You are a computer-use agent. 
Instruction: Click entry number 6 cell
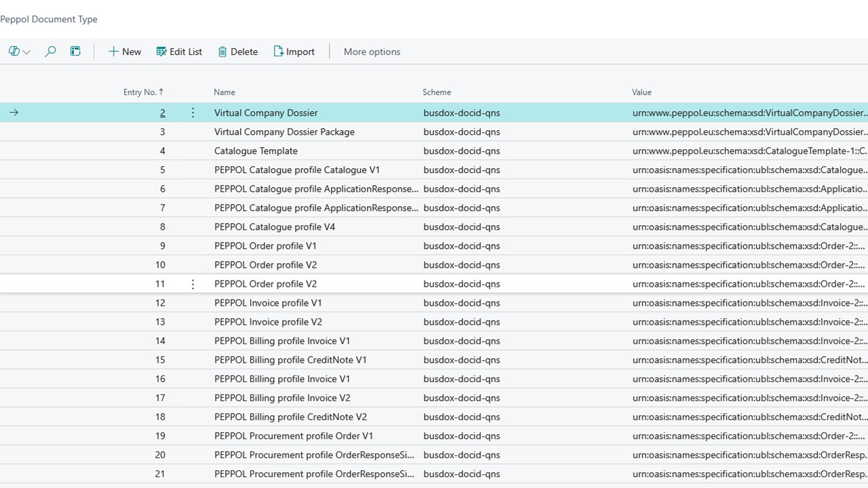click(x=163, y=189)
